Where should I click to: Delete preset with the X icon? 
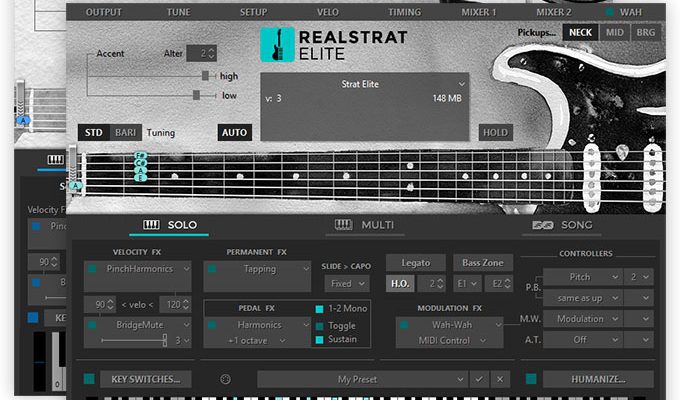(x=499, y=380)
